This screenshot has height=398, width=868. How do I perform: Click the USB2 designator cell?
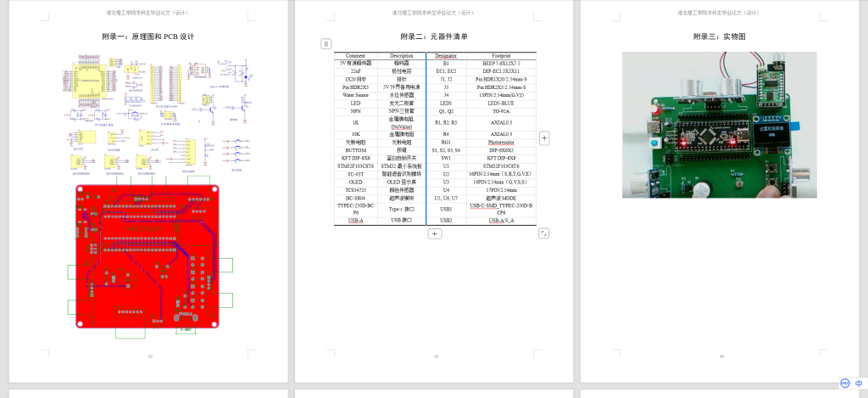coord(446,221)
